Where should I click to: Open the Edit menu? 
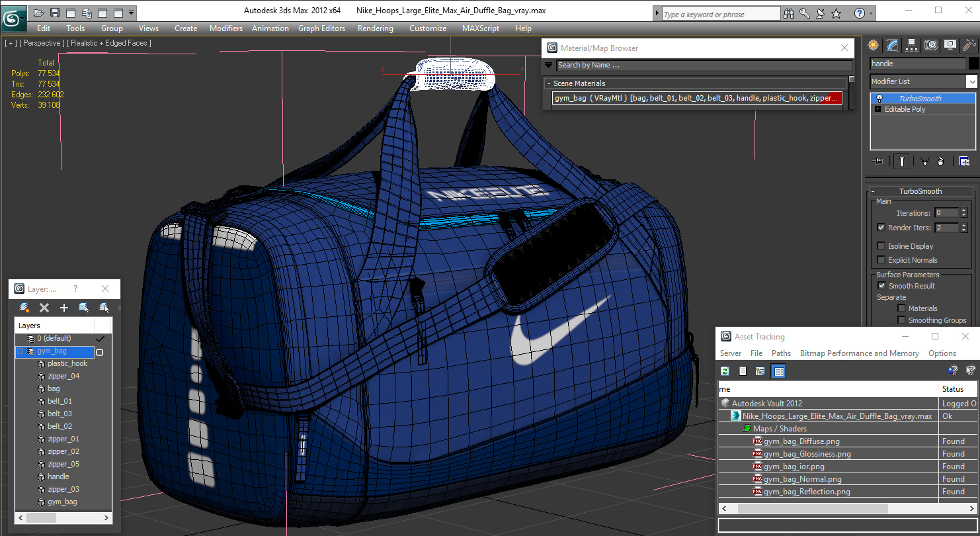click(x=44, y=28)
